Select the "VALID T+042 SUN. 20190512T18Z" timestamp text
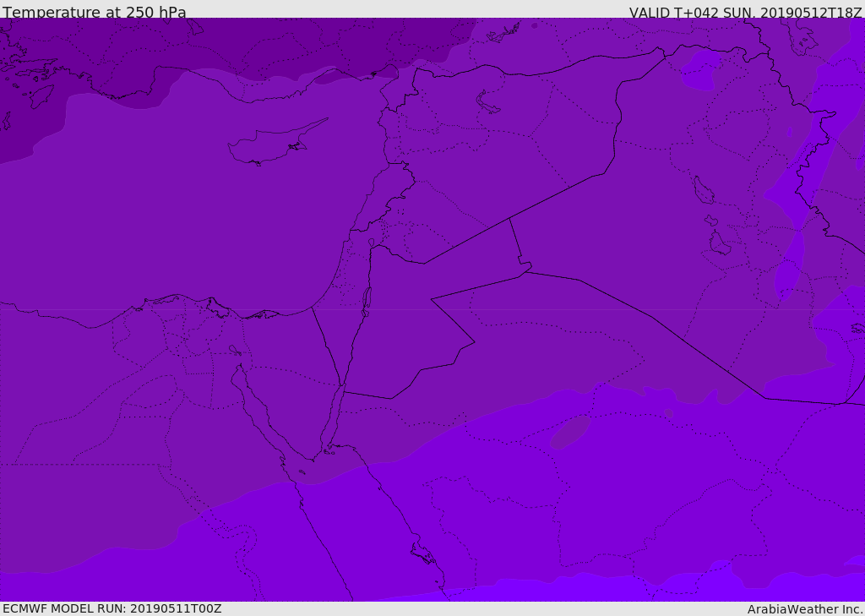The height and width of the screenshot is (616, 865). tap(745, 12)
